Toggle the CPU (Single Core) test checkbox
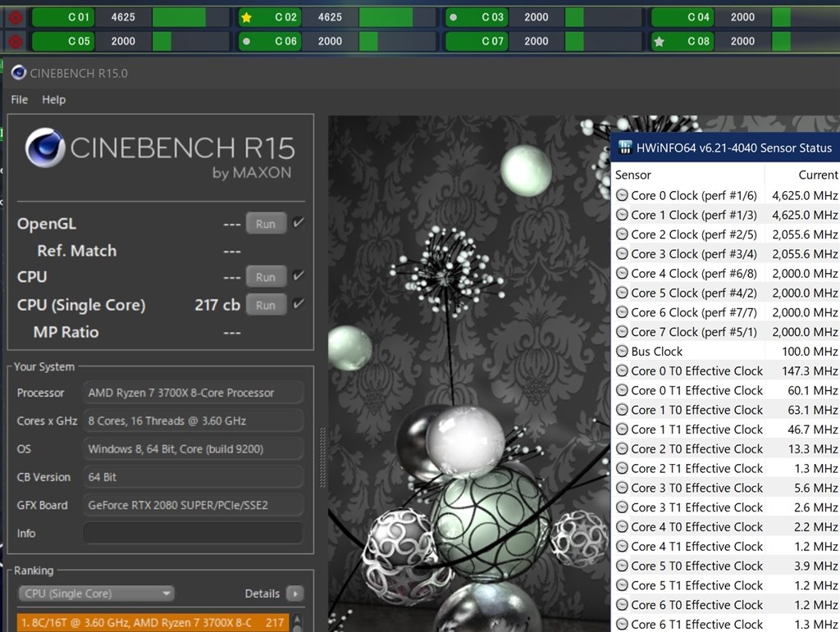Image resolution: width=840 pixels, height=632 pixels. [299, 304]
